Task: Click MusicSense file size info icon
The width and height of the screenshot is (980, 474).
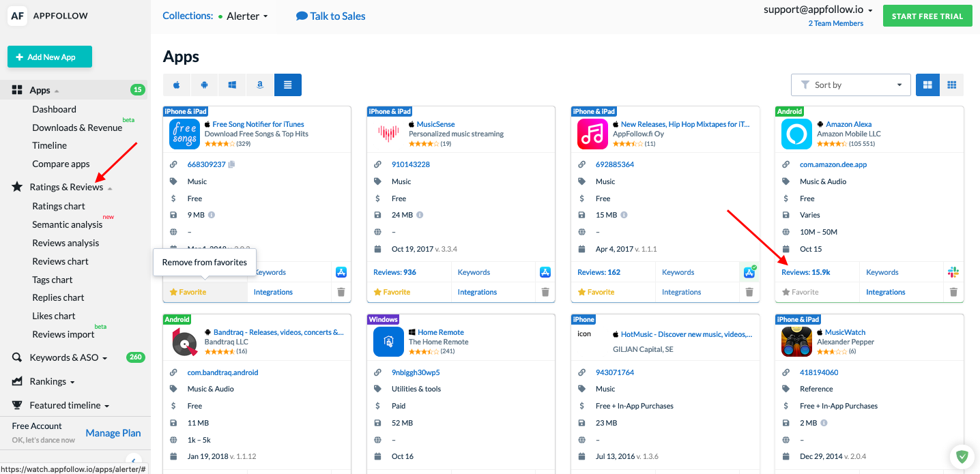Action: point(420,215)
